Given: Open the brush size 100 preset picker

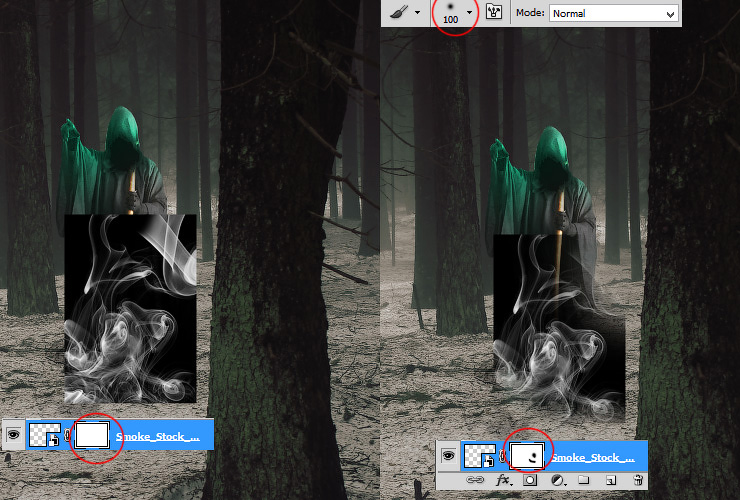Looking at the screenshot, I should (x=450, y=13).
